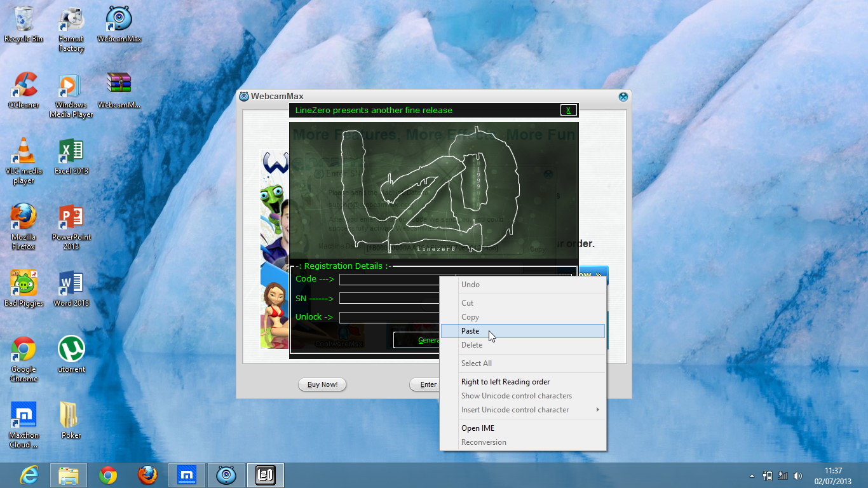The width and height of the screenshot is (868, 488).
Task: Open File Explorer from the taskbar
Action: 69,475
